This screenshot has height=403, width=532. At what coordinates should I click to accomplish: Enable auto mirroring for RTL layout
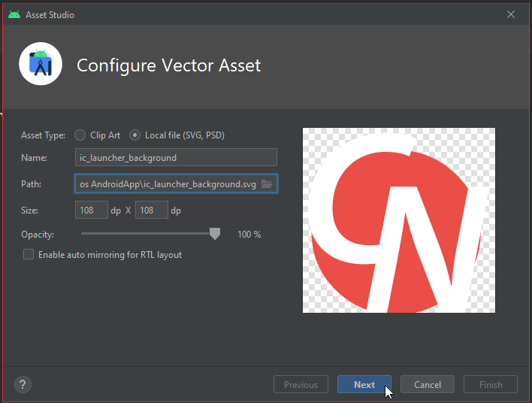29,255
